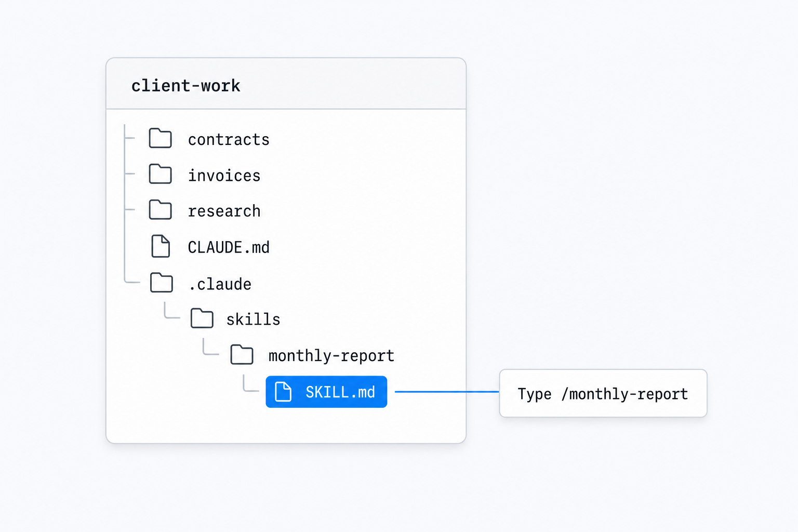The height and width of the screenshot is (532, 798).
Task: Click the CLAUDE.md file icon
Action: pos(161,246)
